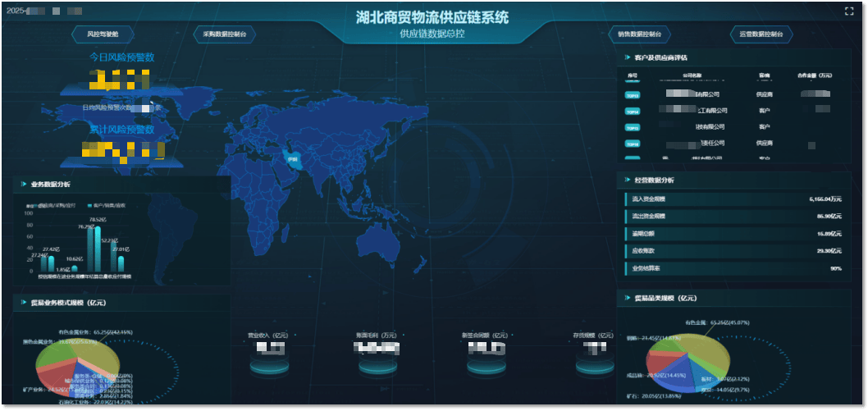Screen dimensions: 868x411
Task: Click 供应商 in the TOP13 row
Action: click(x=765, y=94)
